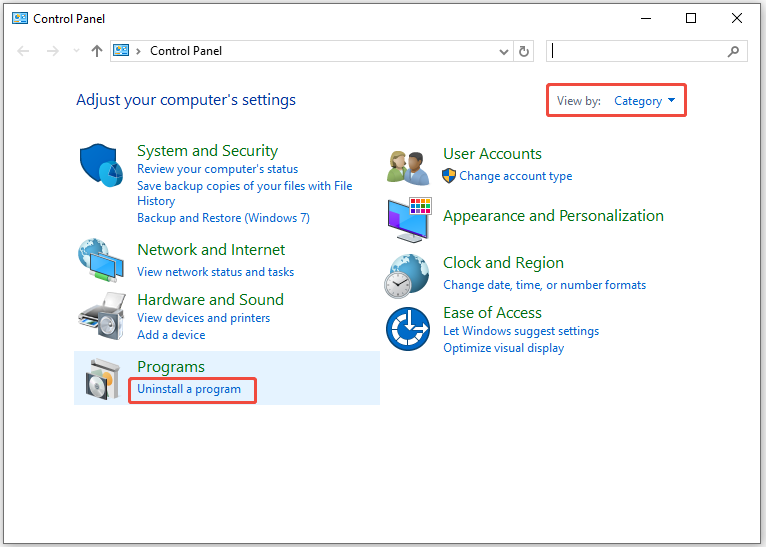Click Uninstall a program
Image resolution: width=766 pixels, height=547 pixels.
pyautogui.click(x=189, y=389)
